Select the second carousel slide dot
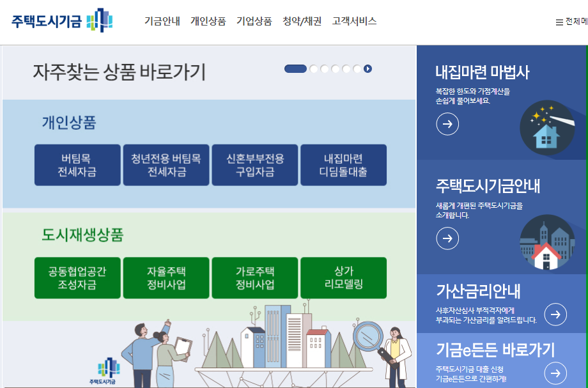Image resolution: width=588 pixels, height=388 pixels. [x=313, y=68]
